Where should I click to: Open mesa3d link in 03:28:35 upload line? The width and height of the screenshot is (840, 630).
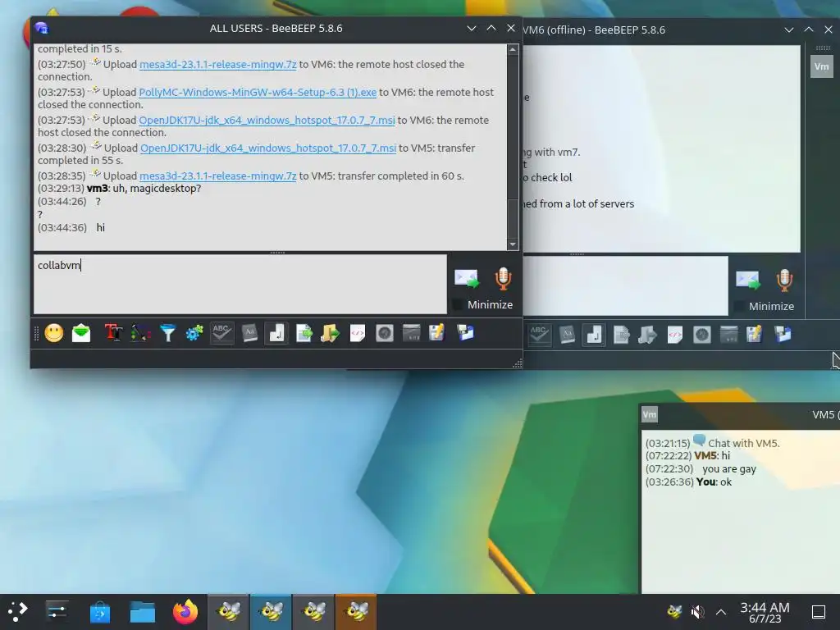pyautogui.click(x=217, y=176)
